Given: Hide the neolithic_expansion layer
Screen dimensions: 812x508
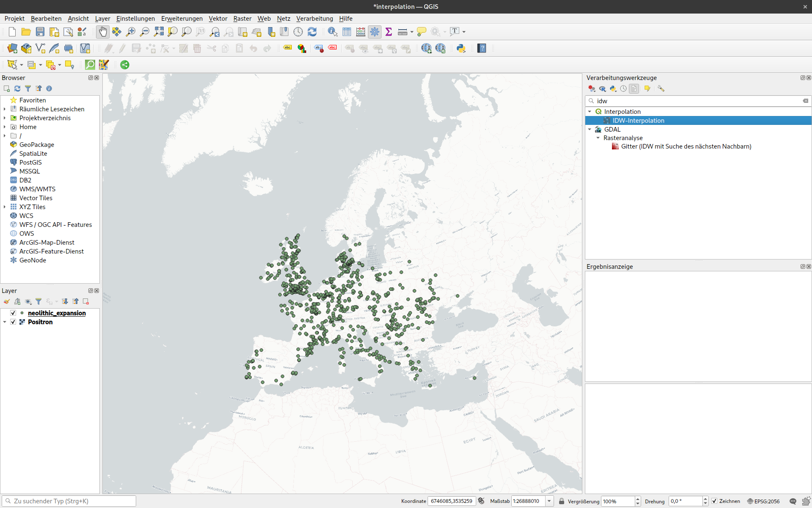Looking at the screenshot, I should tap(13, 313).
